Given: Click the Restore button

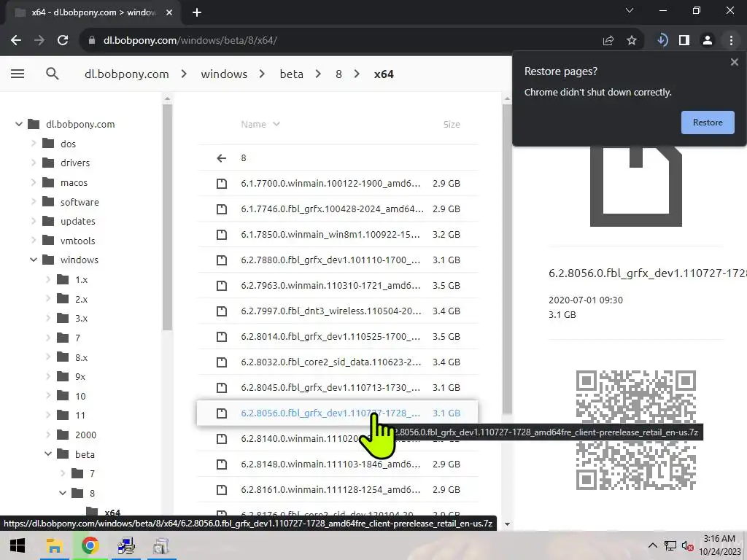Looking at the screenshot, I should [708, 122].
